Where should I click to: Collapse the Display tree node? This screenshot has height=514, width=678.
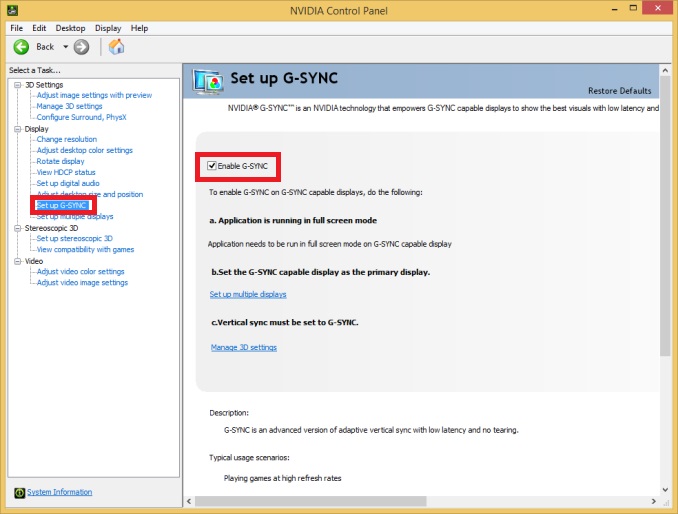click(x=18, y=129)
